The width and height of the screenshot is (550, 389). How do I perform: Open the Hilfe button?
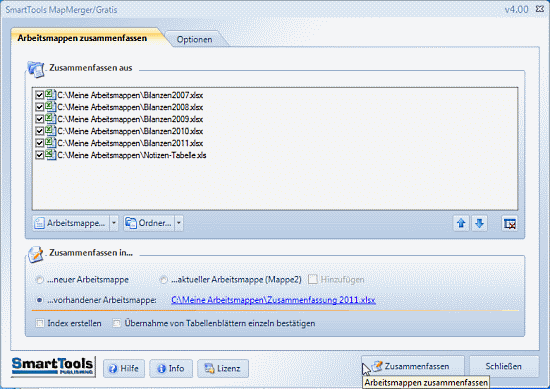(124, 368)
